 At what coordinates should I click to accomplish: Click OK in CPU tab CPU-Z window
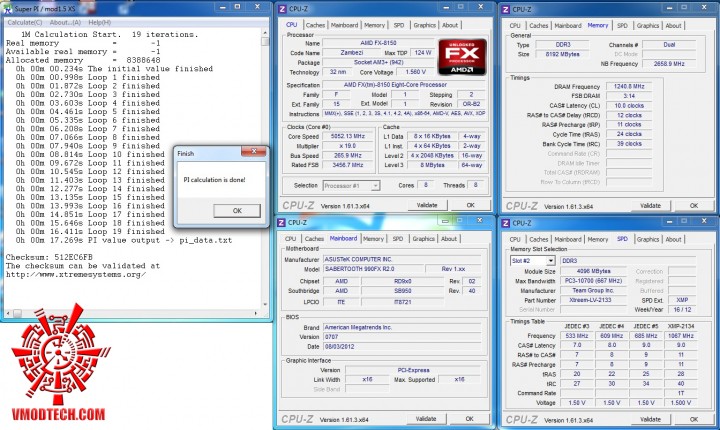[470, 205]
